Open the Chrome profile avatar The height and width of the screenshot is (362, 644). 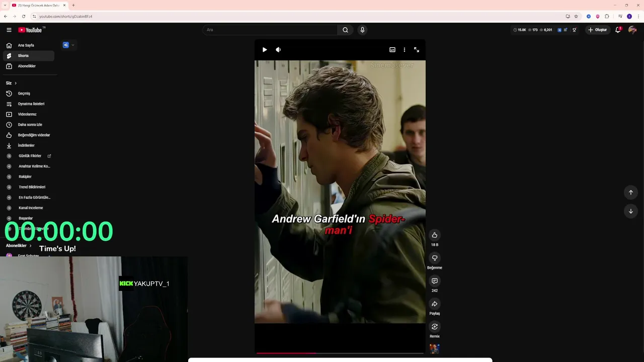point(629,16)
